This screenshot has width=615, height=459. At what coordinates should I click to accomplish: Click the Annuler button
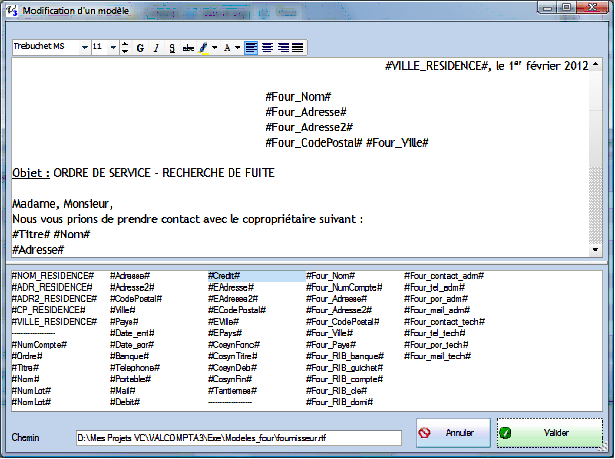[x=449, y=434]
